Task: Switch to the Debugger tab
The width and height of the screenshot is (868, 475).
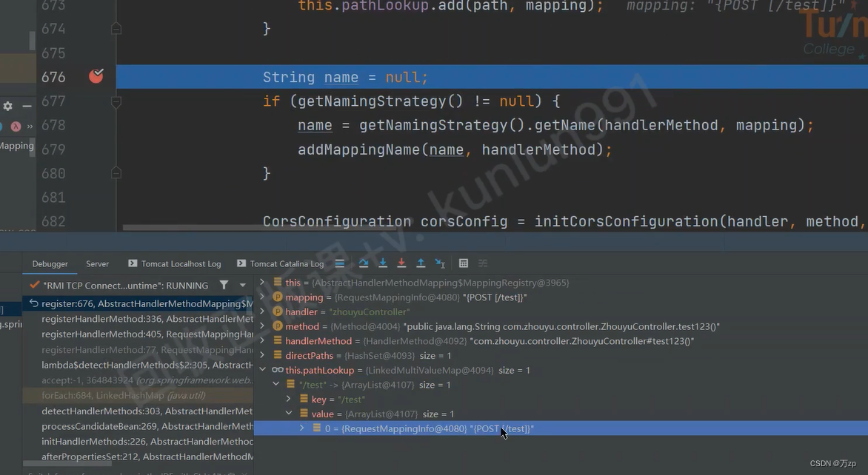Action: coord(50,264)
